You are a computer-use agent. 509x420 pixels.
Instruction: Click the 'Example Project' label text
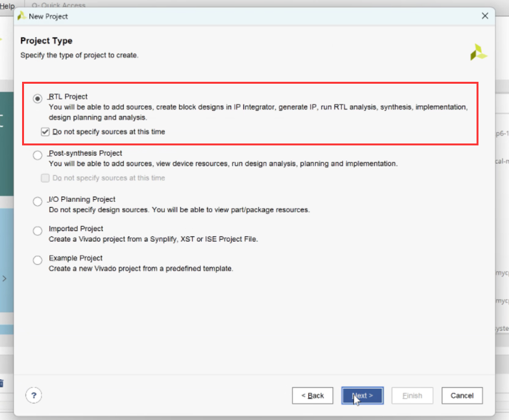tap(75, 258)
